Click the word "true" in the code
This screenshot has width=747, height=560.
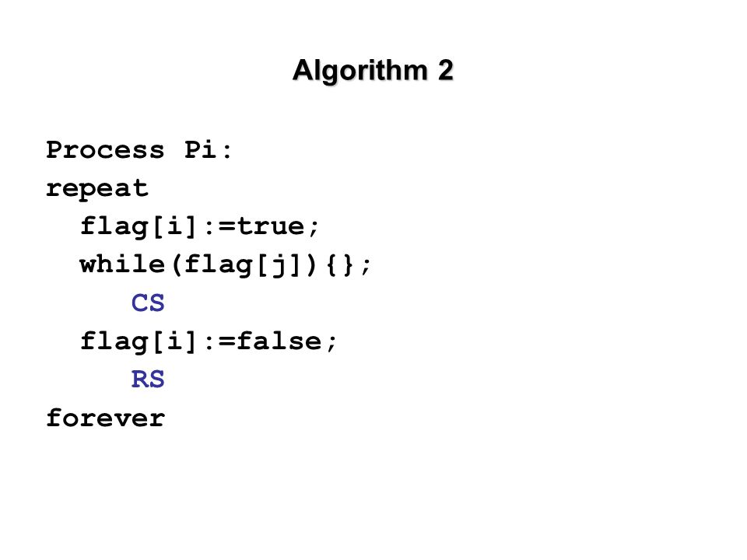(270, 226)
